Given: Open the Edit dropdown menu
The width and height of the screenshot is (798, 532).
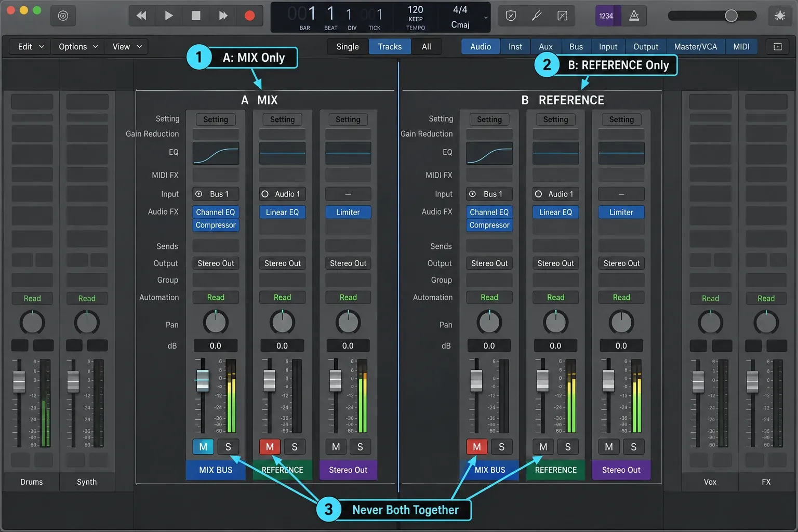Looking at the screenshot, I should 31,47.
